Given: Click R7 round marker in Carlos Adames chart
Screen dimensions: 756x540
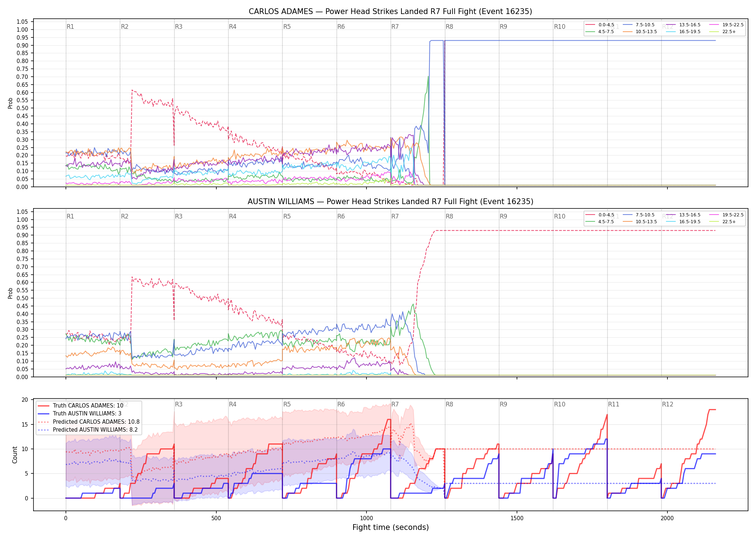Looking at the screenshot, I should click(395, 27).
